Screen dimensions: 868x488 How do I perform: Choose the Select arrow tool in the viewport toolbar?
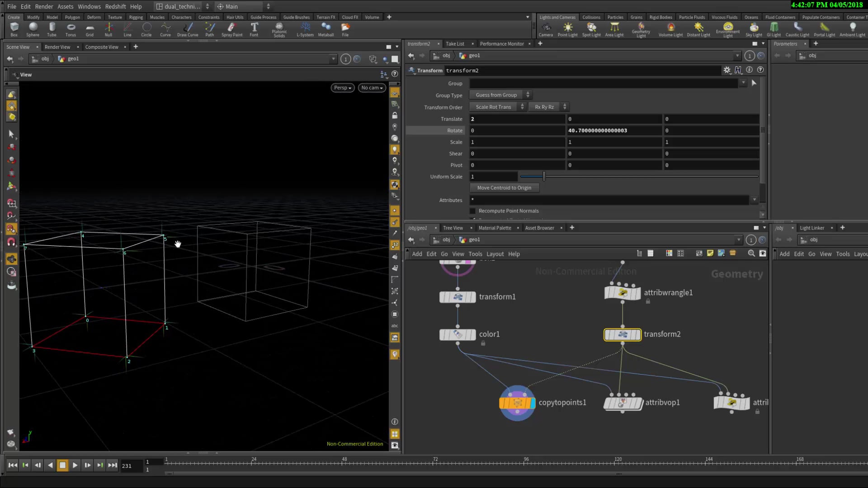pyautogui.click(x=12, y=134)
